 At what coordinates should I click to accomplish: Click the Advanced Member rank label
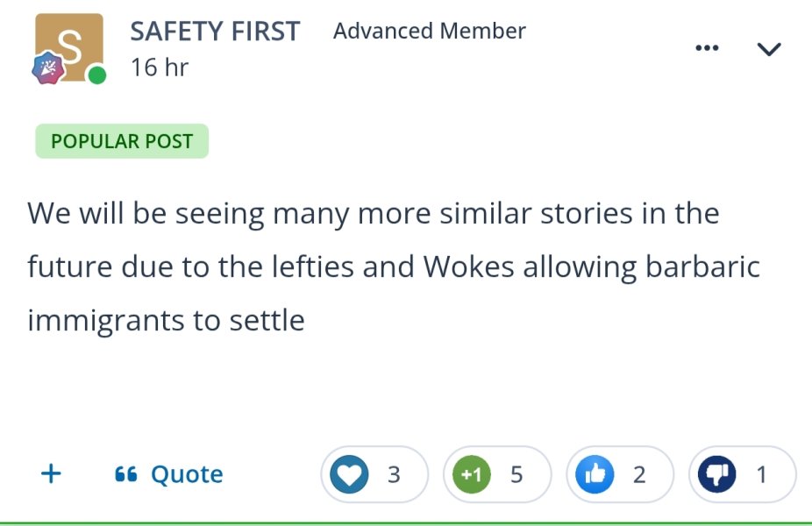click(430, 31)
